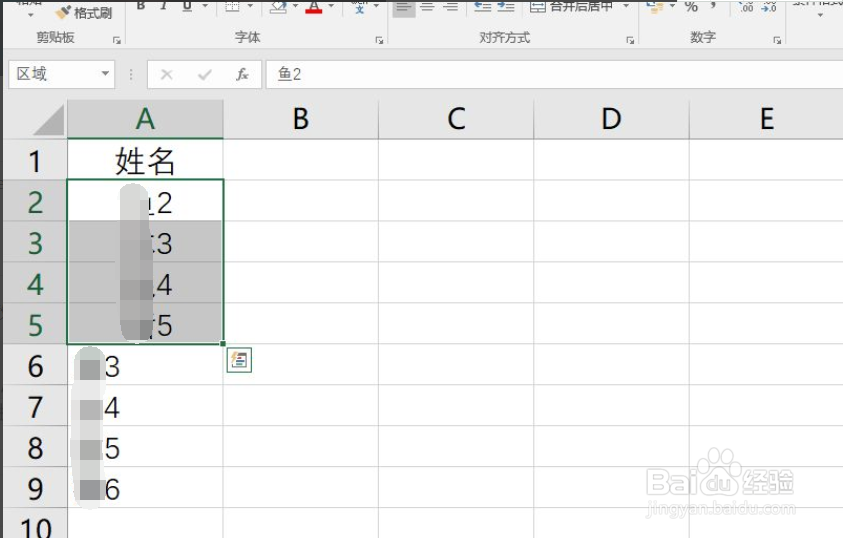Click the increase indent icon
The height and width of the screenshot is (538, 843).
tap(505, 7)
